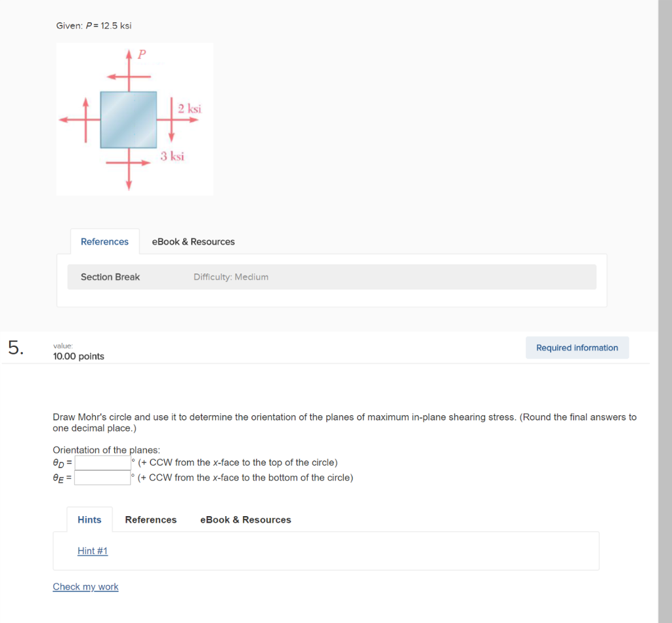
Task: Click question number 5
Action: 14,348
